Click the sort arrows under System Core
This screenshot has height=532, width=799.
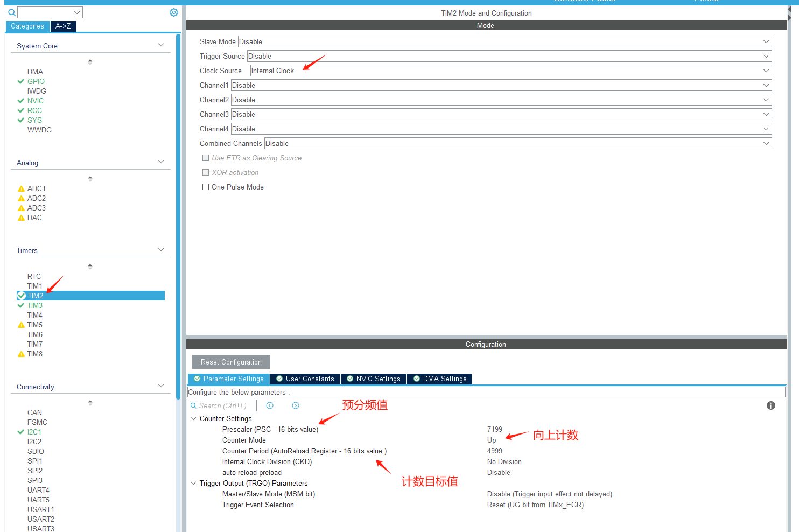(90, 61)
